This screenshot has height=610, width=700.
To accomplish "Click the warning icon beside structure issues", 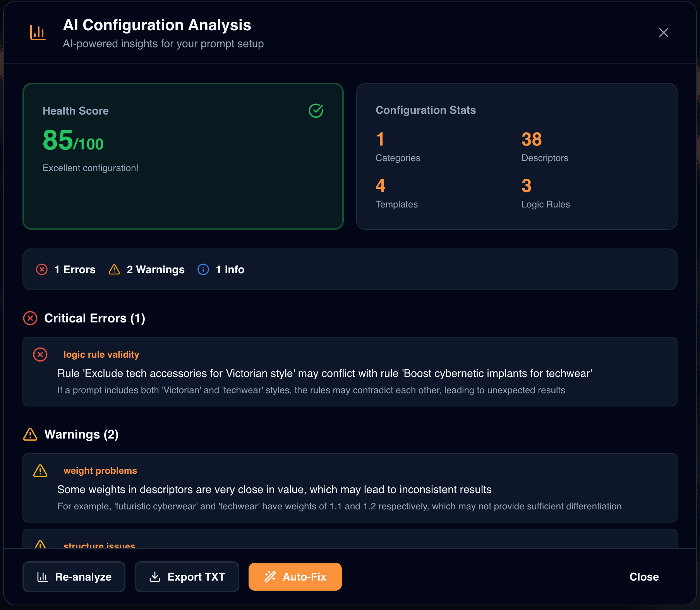I will [x=40, y=544].
